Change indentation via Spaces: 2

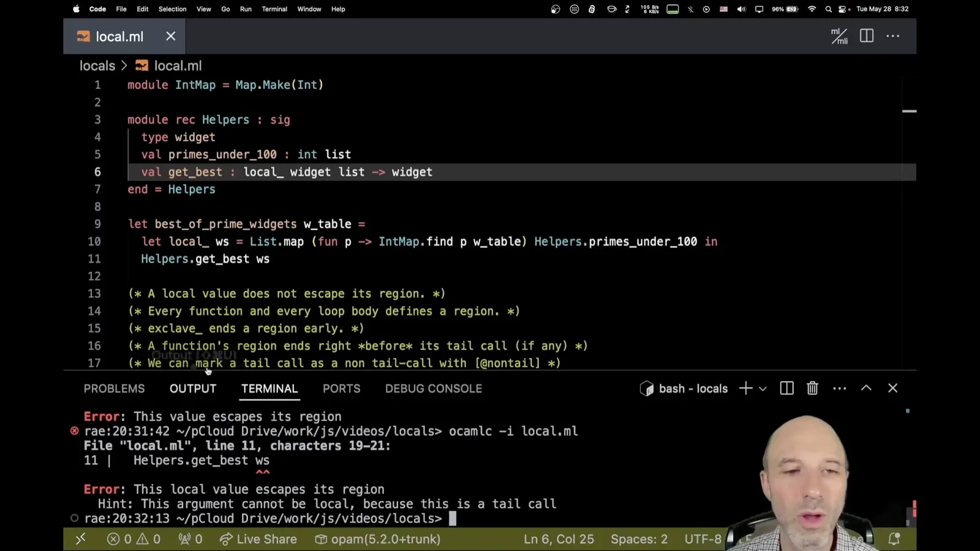tap(639, 539)
